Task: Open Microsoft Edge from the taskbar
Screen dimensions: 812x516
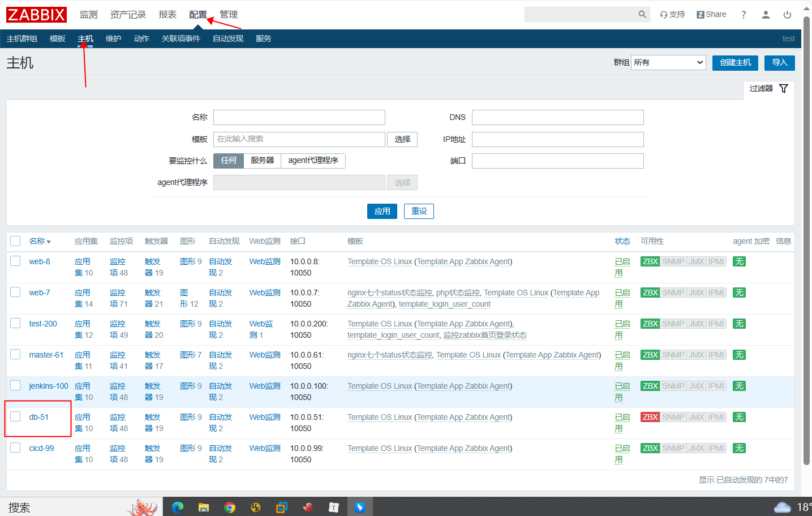Action: tap(178, 508)
